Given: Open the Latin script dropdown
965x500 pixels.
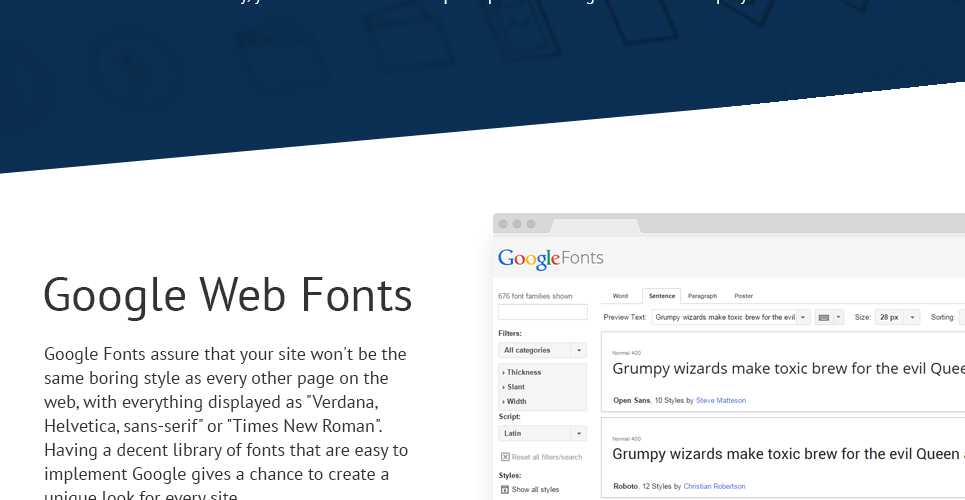Looking at the screenshot, I should [x=542, y=433].
